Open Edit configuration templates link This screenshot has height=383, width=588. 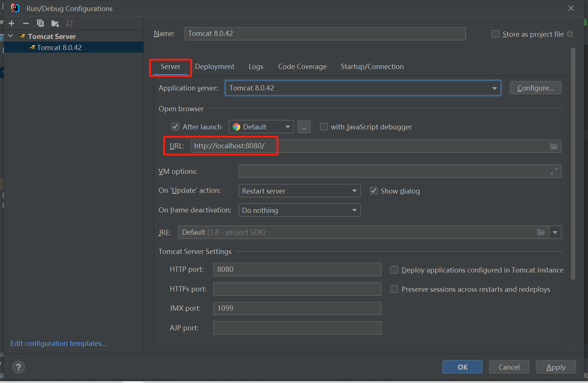coord(59,344)
